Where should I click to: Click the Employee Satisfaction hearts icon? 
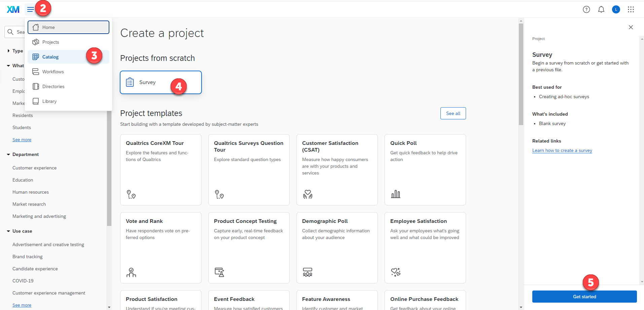tap(396, 272)
